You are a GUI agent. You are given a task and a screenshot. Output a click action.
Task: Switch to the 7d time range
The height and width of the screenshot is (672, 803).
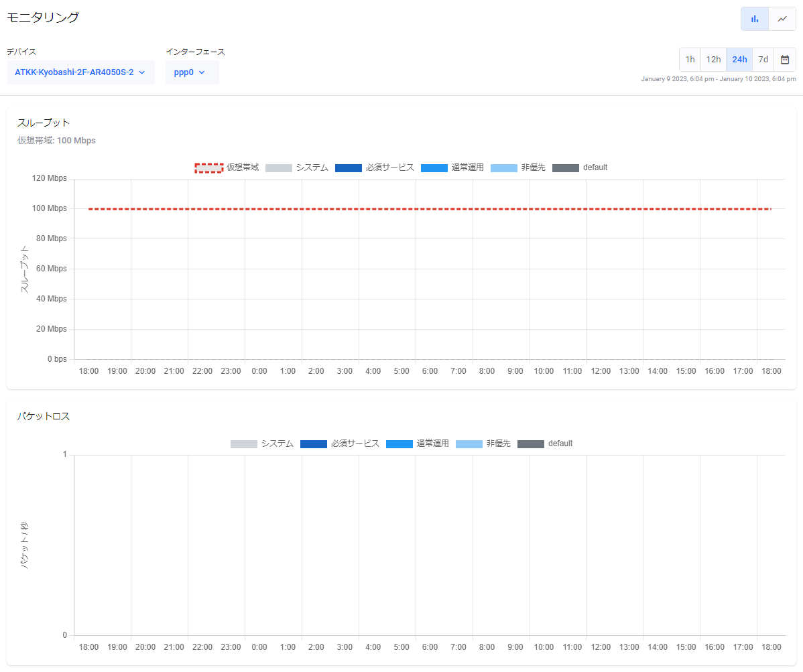click(x=763, y=60)
